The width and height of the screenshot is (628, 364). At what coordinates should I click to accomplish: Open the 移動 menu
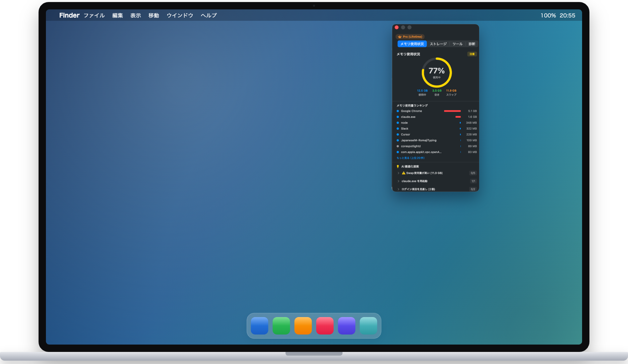click(x=154, y=15)
